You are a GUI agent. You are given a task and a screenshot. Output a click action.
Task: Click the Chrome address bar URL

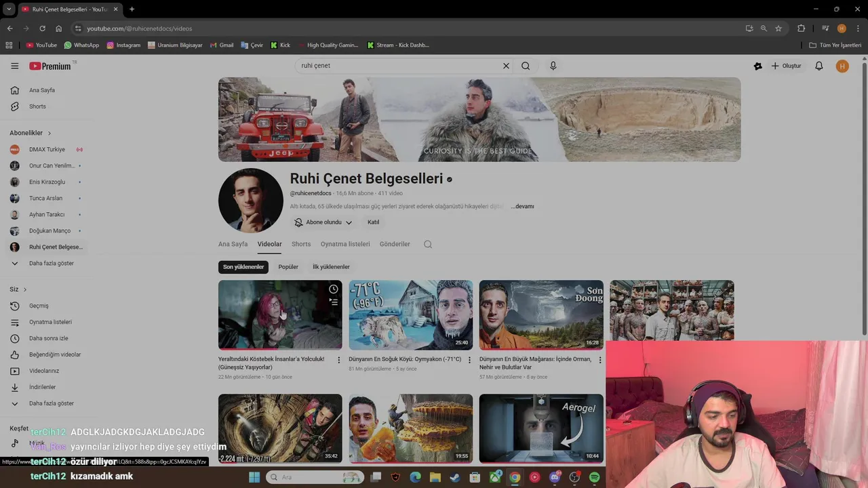click(x=139, y=28)
